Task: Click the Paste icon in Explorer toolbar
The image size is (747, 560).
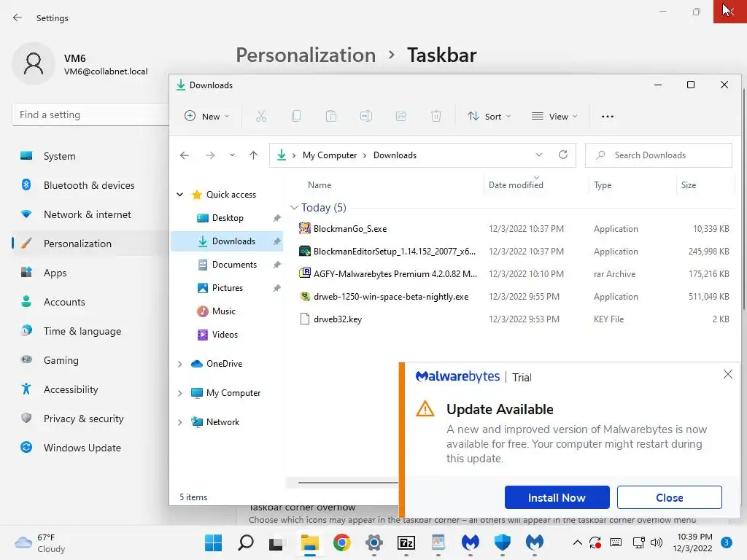Action: 331,116
